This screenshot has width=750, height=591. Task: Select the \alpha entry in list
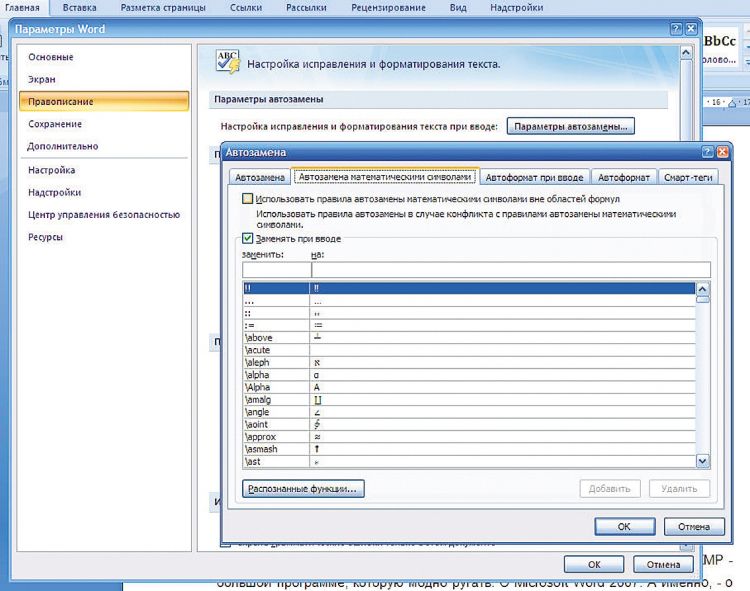click(258, 374)
